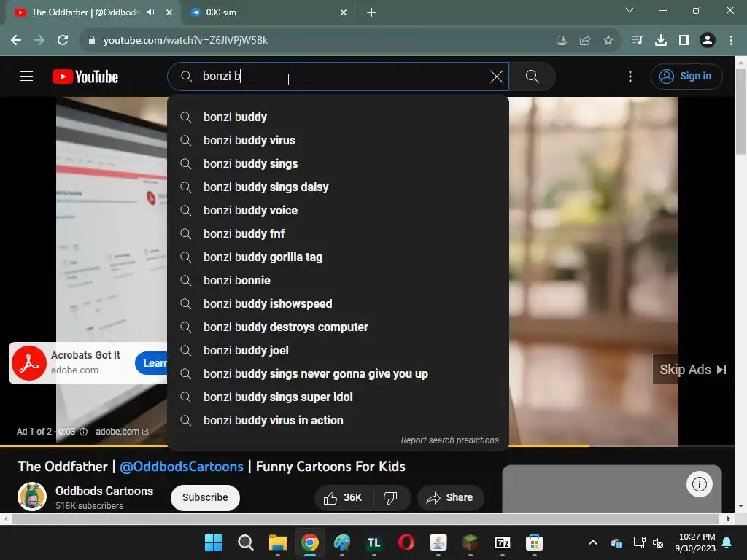Open media controls icon in toolbar
This screenshot has width=747, height=560.
point(637,41)
